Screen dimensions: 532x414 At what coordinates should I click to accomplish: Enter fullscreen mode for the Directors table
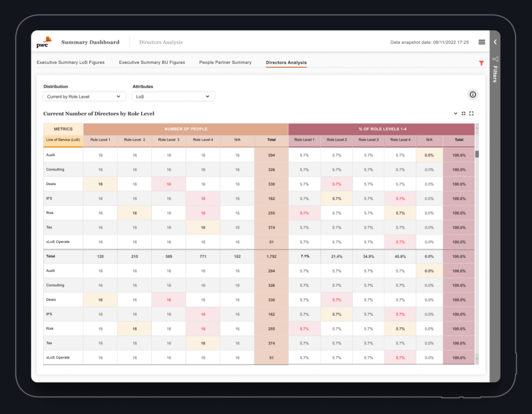pyautogui.click(x=472, y=113)
